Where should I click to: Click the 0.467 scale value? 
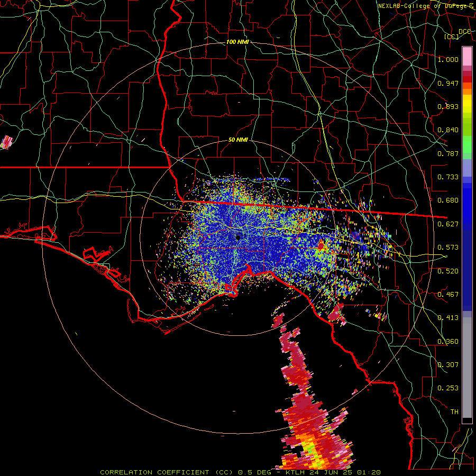[x=448, y=295]
